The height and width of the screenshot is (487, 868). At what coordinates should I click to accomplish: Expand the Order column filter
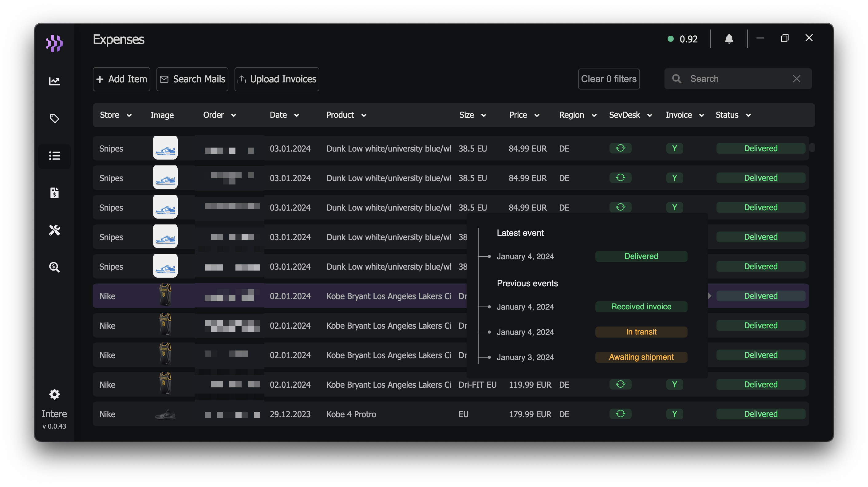(234, 115)
